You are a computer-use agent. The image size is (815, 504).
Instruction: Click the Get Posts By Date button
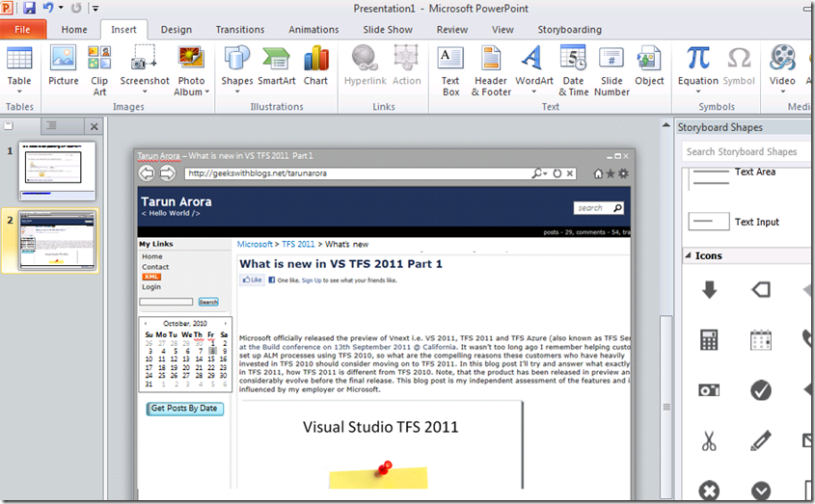coord(184,409)
